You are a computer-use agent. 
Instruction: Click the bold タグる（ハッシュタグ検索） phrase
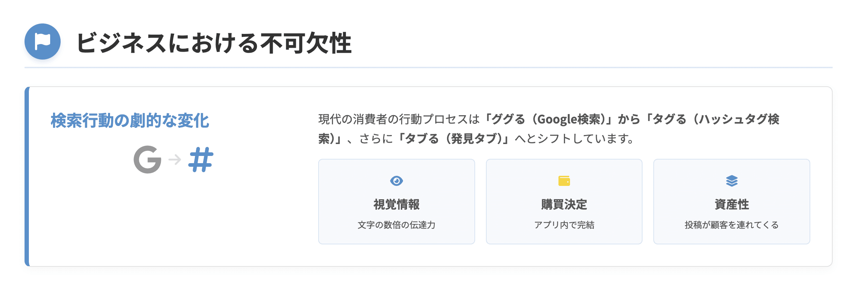[716, 119]
